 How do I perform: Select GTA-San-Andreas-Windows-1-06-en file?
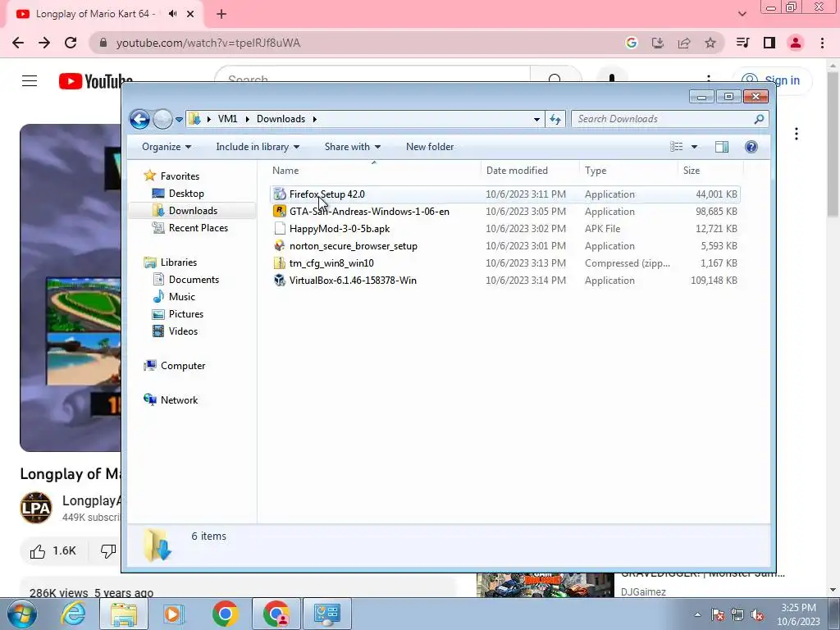click(505, 212)
